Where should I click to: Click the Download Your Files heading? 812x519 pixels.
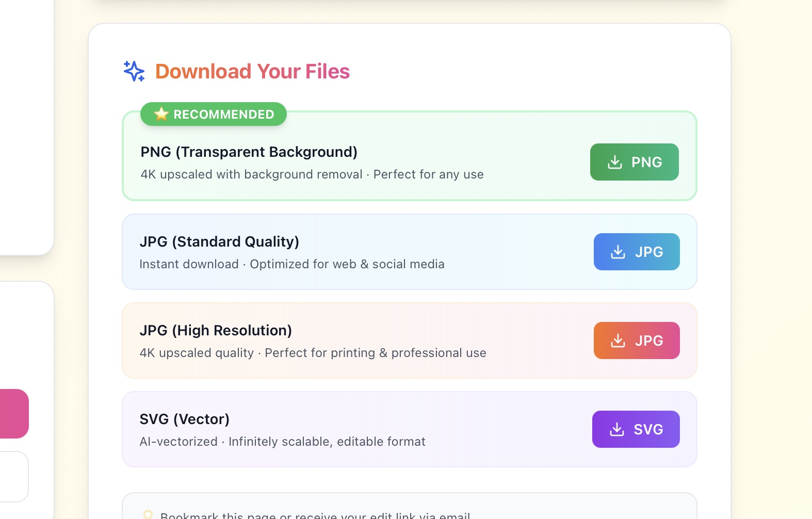252,71
